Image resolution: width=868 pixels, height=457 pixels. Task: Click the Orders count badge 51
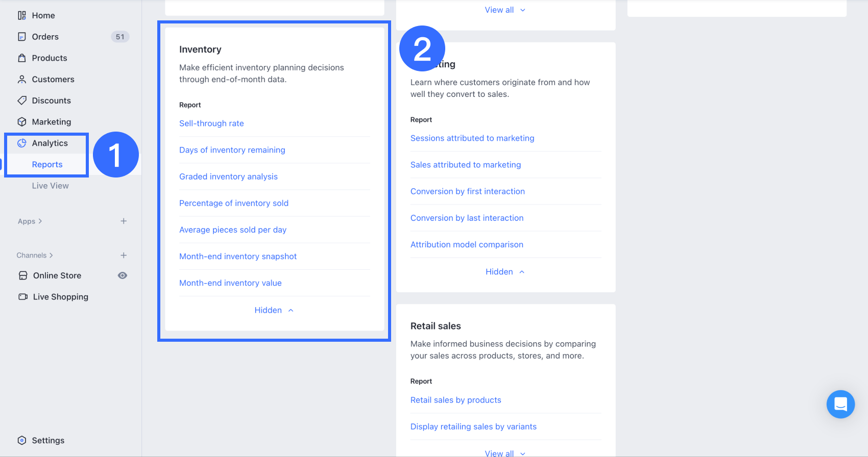pos(120,37)
